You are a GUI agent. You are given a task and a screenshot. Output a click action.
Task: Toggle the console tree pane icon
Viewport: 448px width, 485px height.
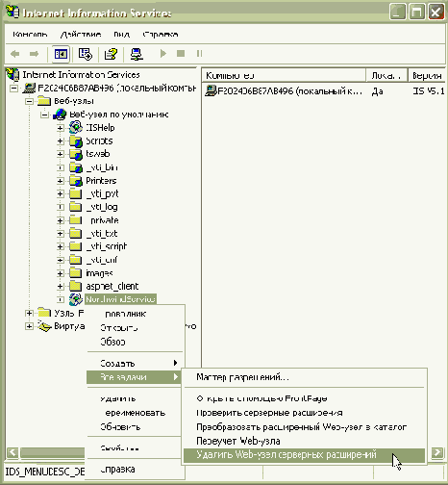pos(61,54)
